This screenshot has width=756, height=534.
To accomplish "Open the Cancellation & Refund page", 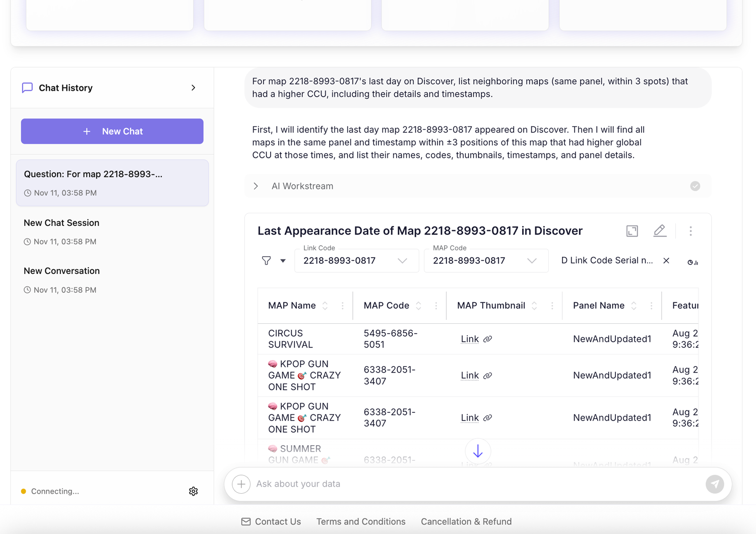I will tap(466, 521).
